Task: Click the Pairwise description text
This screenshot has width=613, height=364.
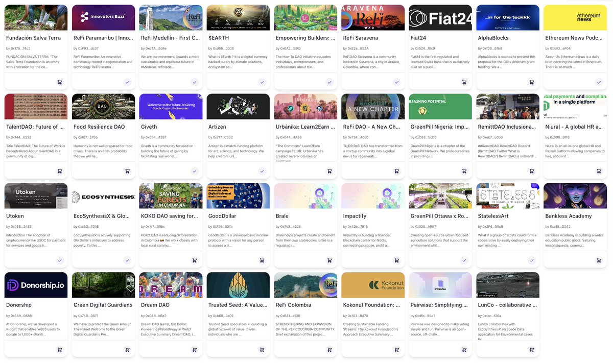Action: 439,329
